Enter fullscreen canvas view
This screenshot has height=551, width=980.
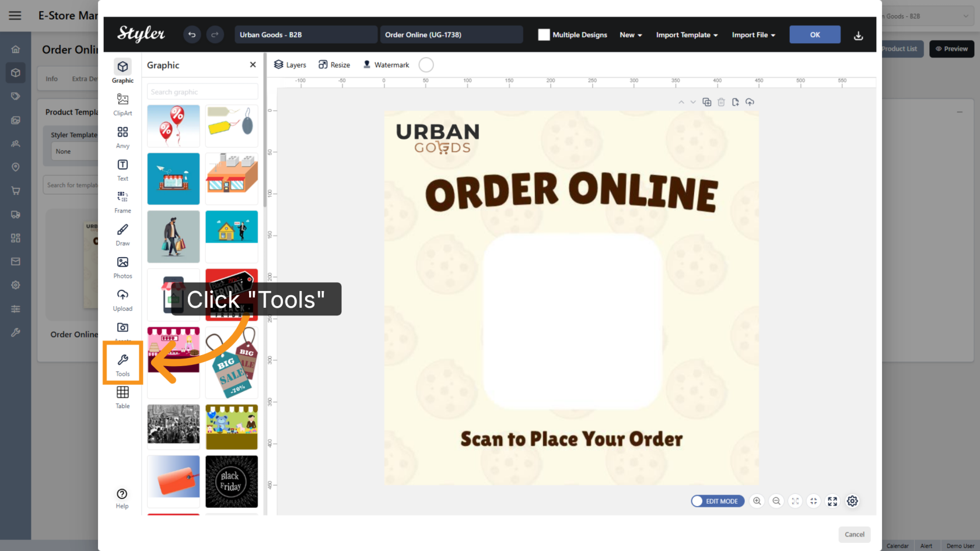click(x=832, y=501)
